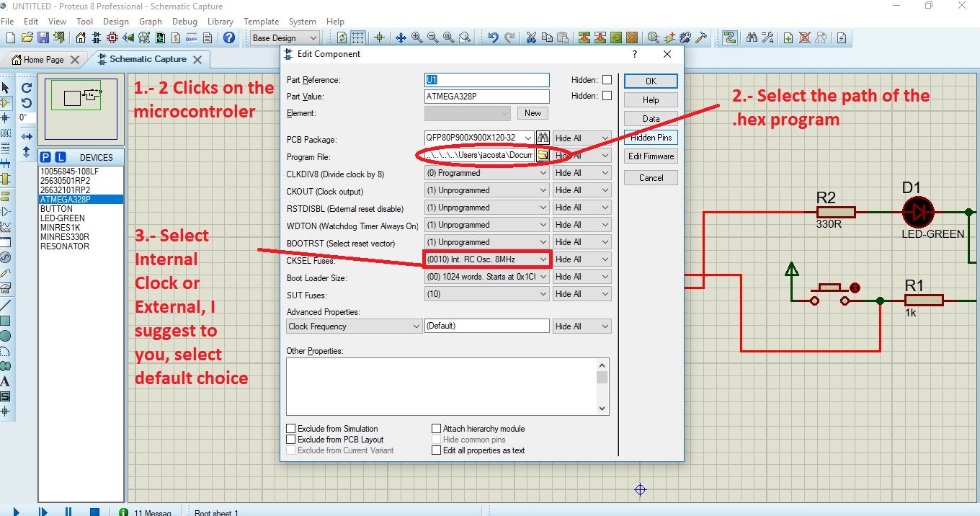Click the Paste clipboard icon
The height and width of the screenshot is (516, 980).
563,37
